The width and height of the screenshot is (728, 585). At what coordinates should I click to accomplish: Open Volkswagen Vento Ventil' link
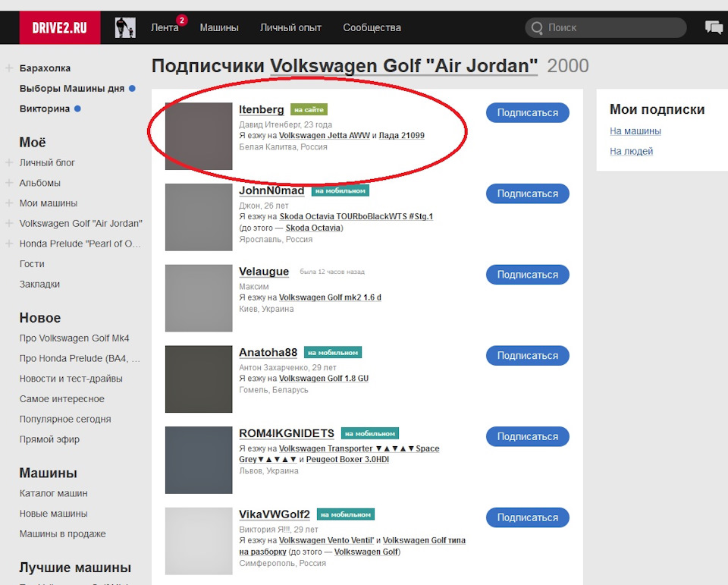[x=326, y=540]
